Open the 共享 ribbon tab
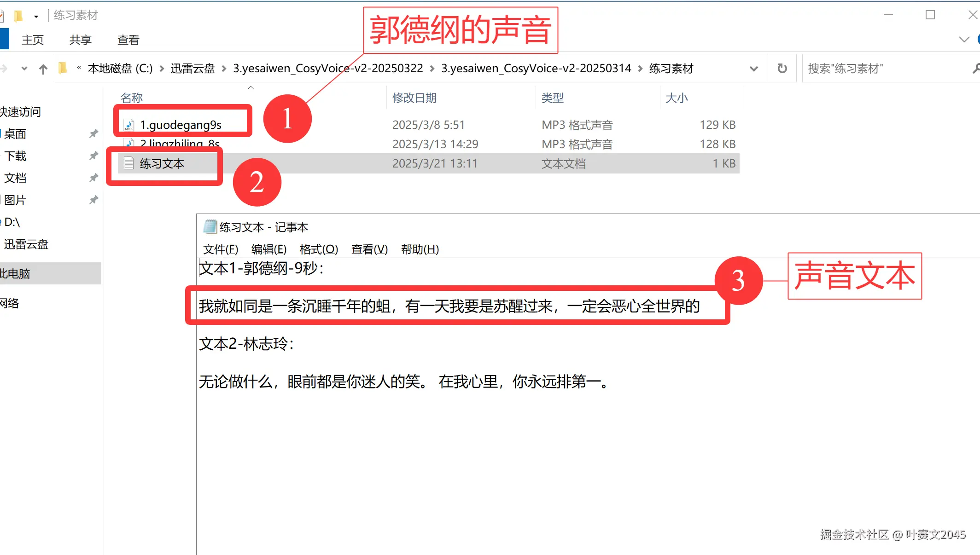This screenshot has width=980, height=555. point(80,40)
